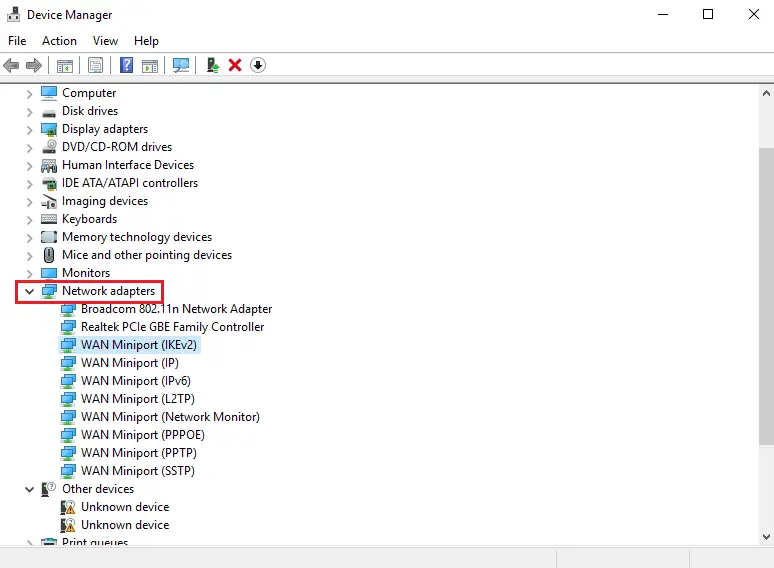This screenshot has height=568, width=774.
Task: Open the File menu
Action: [x=17, y=40]
